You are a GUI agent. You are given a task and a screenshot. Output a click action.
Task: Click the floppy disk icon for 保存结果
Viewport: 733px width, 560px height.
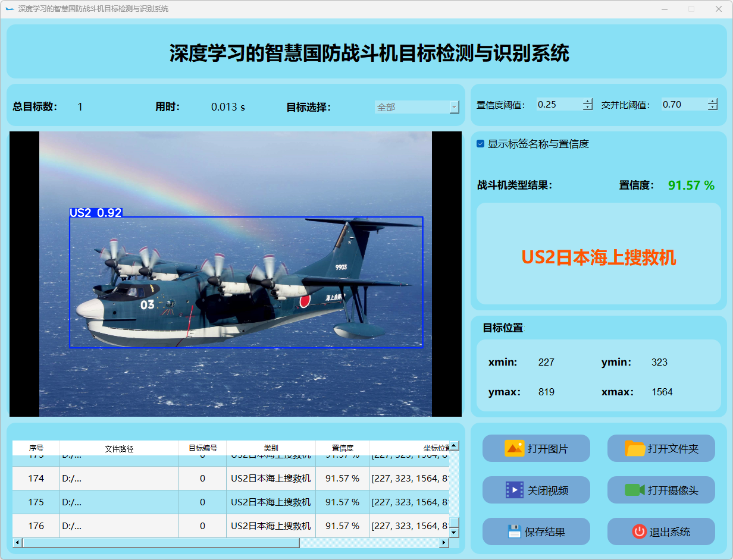tap(514, 531)
